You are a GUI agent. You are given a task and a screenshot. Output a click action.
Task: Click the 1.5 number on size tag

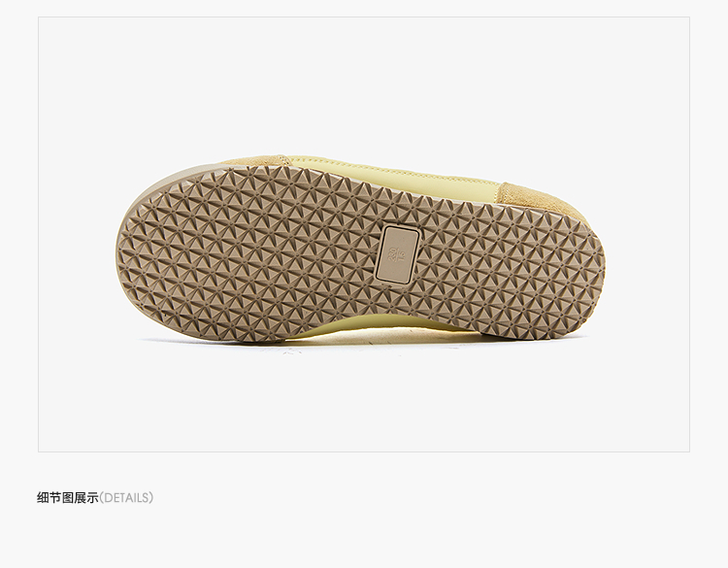pos(402,253)
